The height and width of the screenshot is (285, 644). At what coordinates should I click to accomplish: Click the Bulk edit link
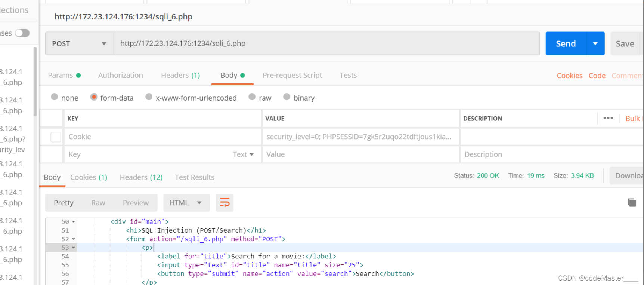click(632, 119)
